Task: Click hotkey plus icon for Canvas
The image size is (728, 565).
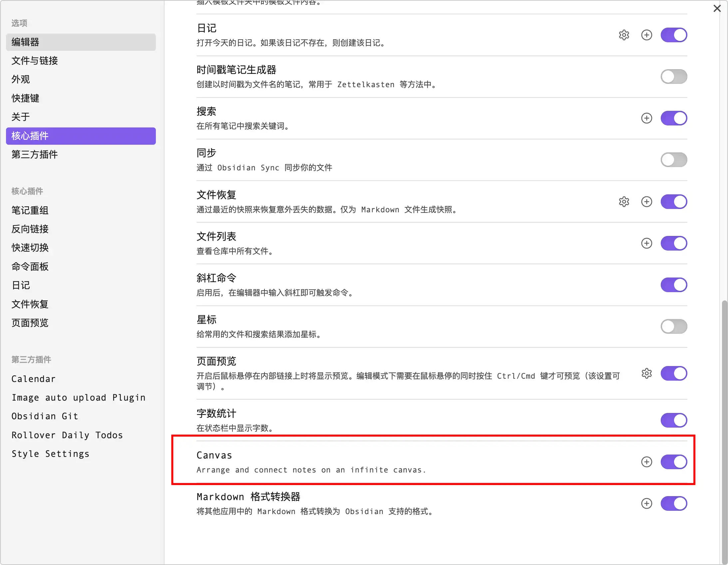Action: point(646,462)
